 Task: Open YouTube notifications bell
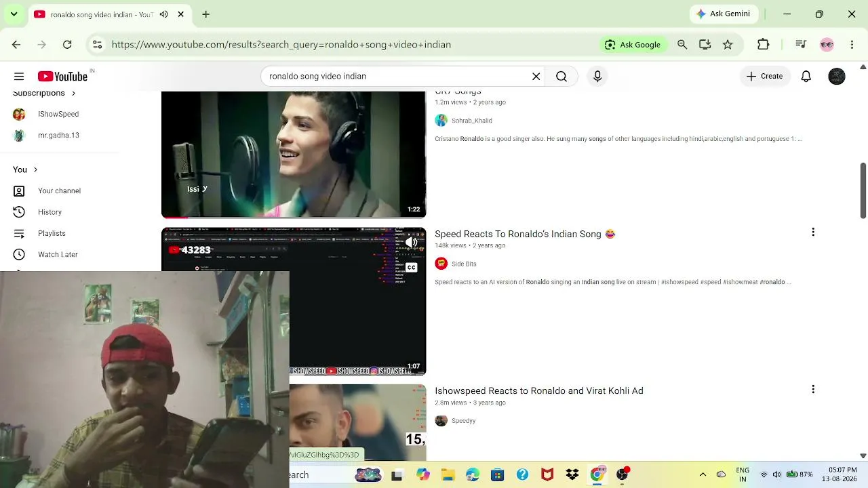(806, 77)
